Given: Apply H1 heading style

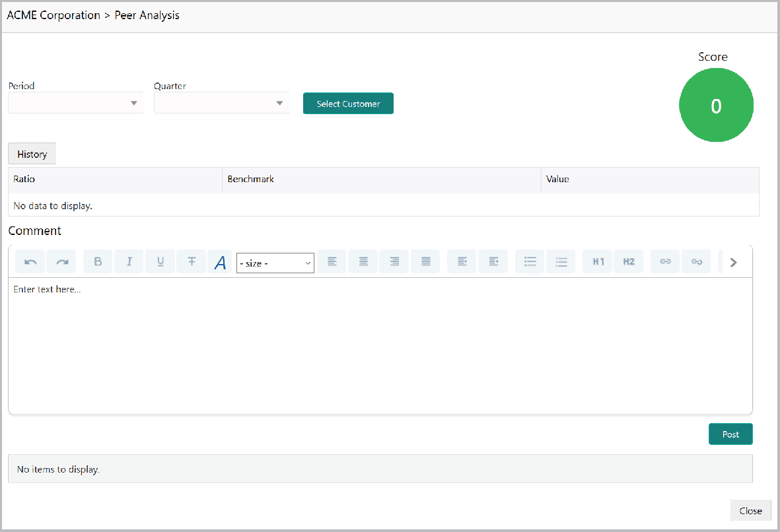Looking at the screenshot, I should point(598,261).
